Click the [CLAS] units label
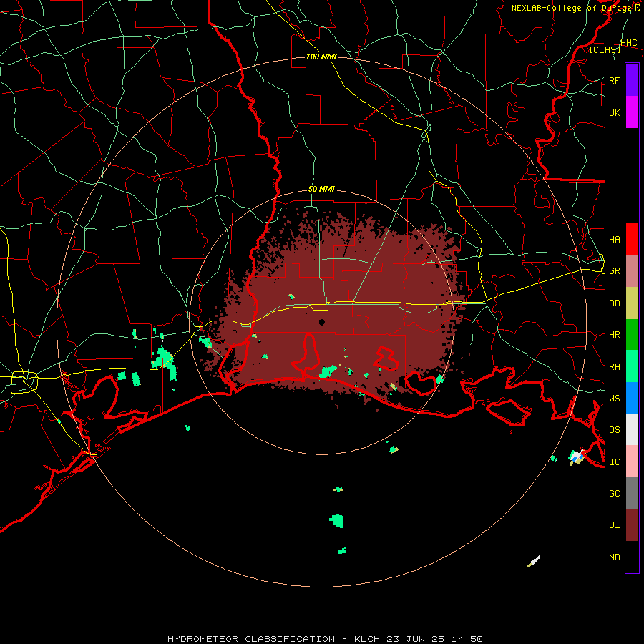644x644 pixels. (605, 49)
